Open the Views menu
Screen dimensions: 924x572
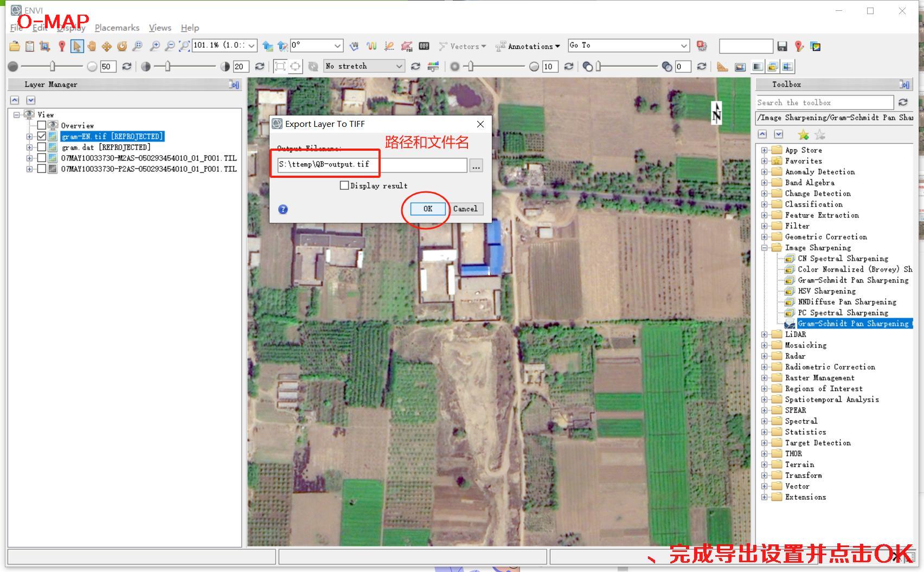(160, 28)
